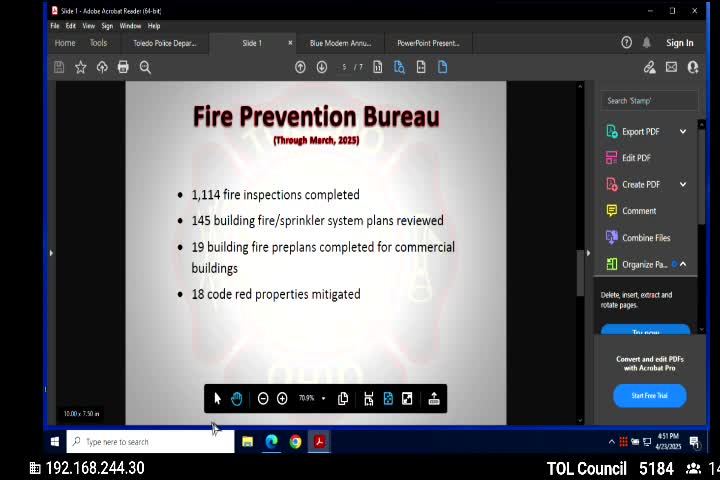The image size is (720, 480).
Task: Switch to Blue Modern Annu... document tab
Action: [x=340, y=43]
